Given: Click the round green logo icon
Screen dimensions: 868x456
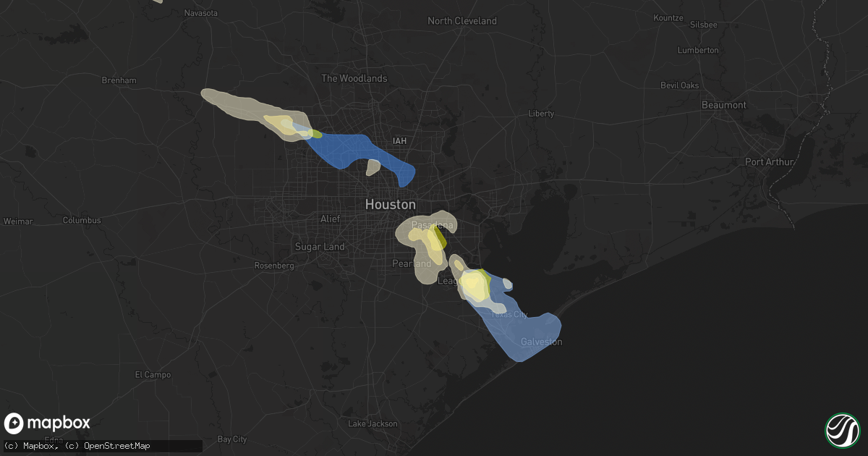Looking at the screenshot, I should (843, 430).
